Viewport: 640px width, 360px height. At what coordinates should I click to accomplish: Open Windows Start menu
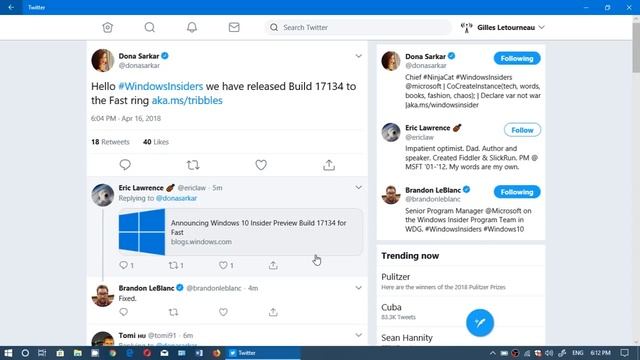pos(8,353)
